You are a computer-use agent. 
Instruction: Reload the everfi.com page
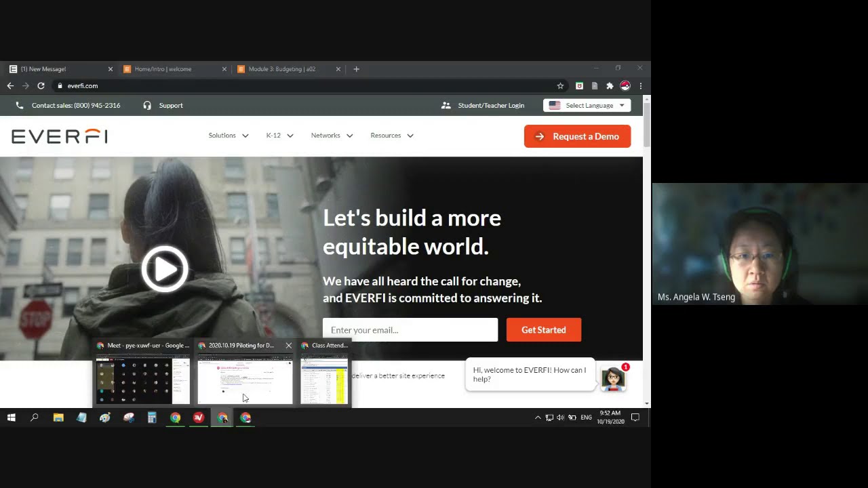point(41,86)
